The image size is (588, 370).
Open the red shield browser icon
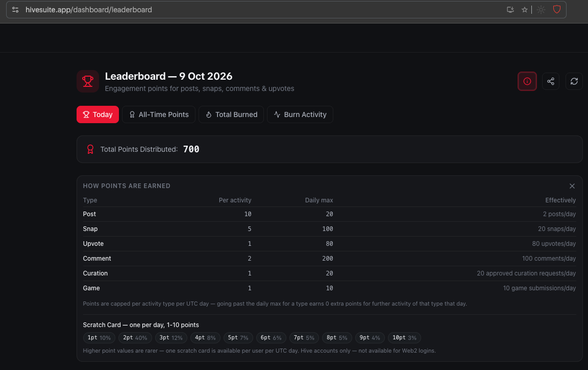pyautogui.click(x=557, y=9)
